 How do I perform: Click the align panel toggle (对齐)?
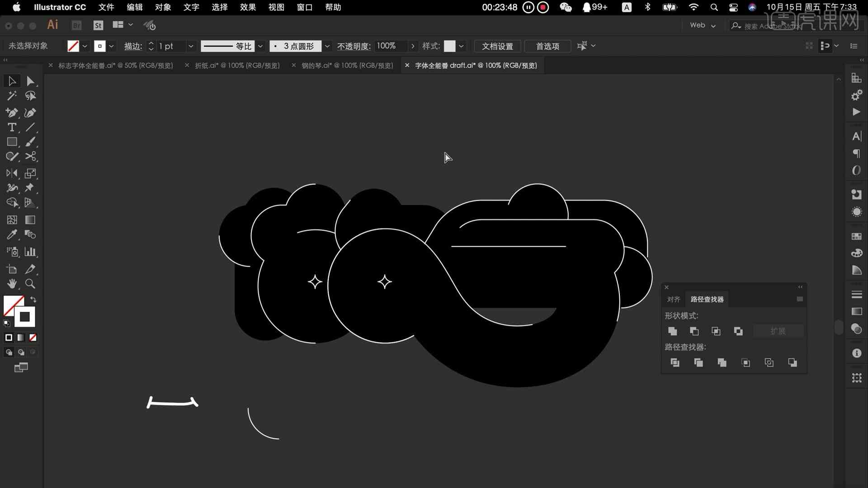(x=673, y=299)
